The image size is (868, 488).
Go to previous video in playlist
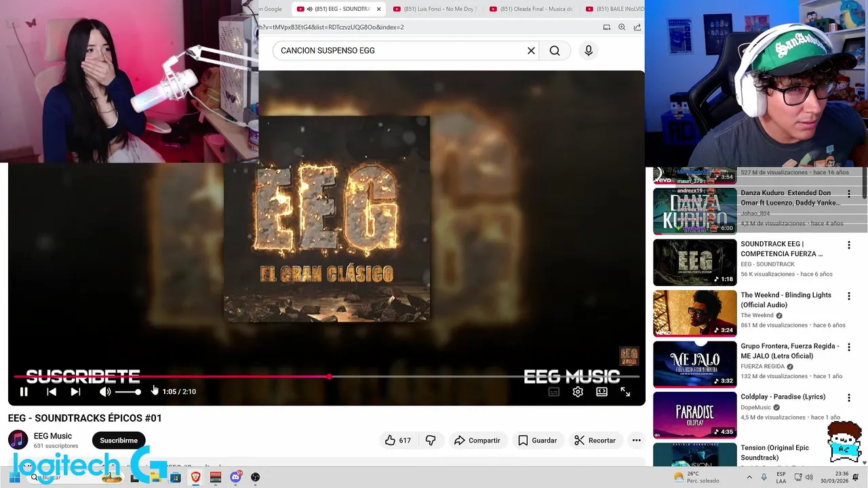coord(52,392)
